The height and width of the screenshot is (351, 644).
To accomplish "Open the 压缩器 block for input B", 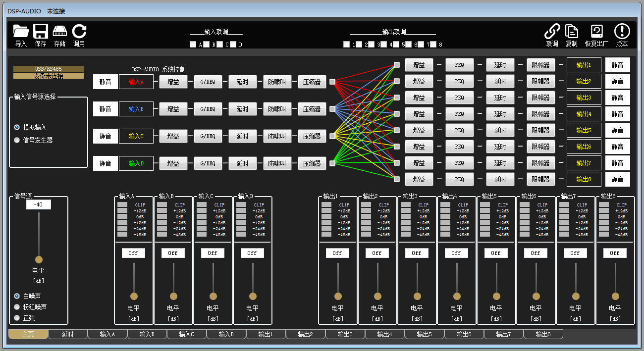I will (x=312, y=109).
